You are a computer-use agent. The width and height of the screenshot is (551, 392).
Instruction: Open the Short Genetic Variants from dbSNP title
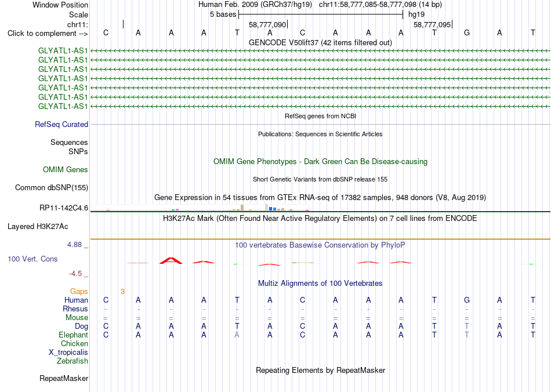320,179
